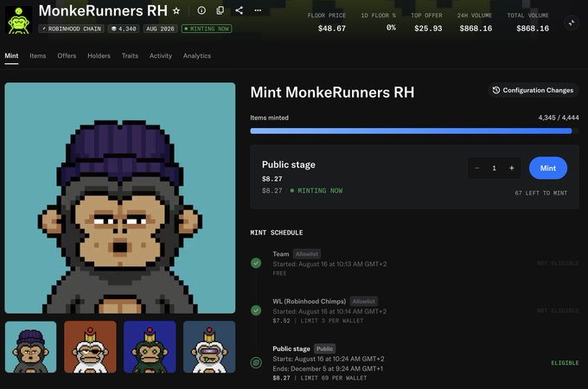
Task: Click the collapse arrows icon in header
Action: tap(572, 23)
